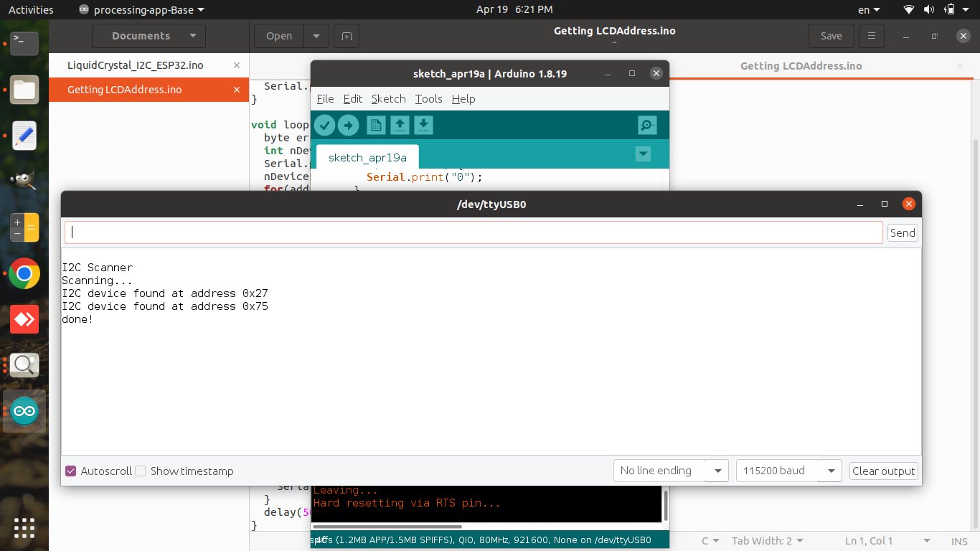Toggle the Autoscroll checkbox
Viewport: 980px width, 551px height.
(x=70, y=471)
